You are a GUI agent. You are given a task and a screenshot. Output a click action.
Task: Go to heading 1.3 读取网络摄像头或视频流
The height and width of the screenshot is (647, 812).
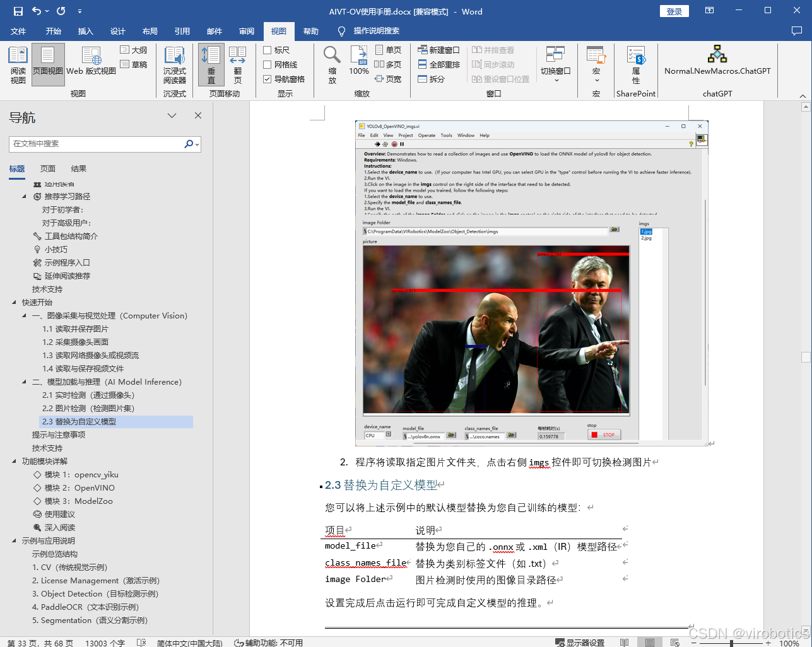(91, 356)
